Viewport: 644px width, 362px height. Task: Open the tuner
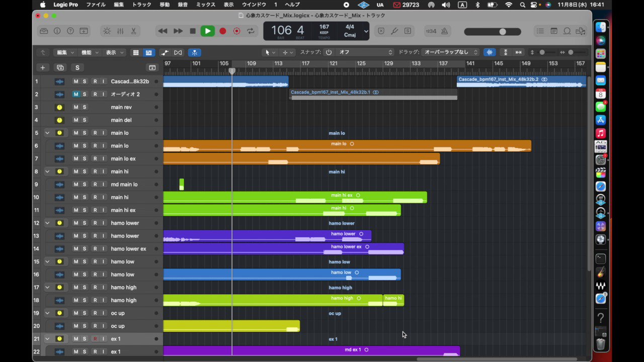click(394, 31)
